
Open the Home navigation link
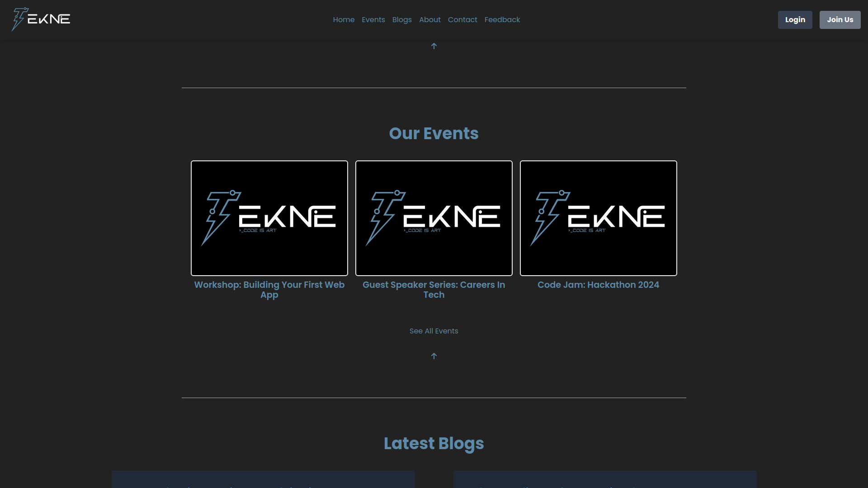(x=344, y=20)
